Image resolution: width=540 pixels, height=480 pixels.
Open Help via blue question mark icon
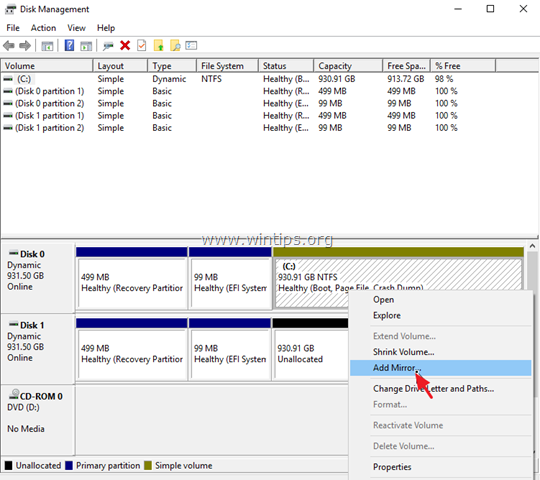click(x=69, y=45)
